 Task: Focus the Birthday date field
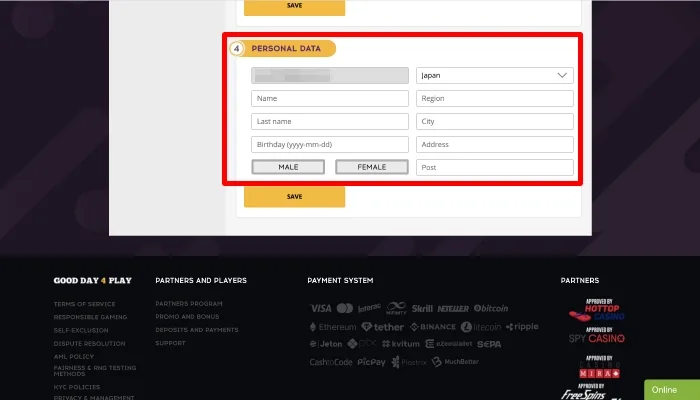329,145
